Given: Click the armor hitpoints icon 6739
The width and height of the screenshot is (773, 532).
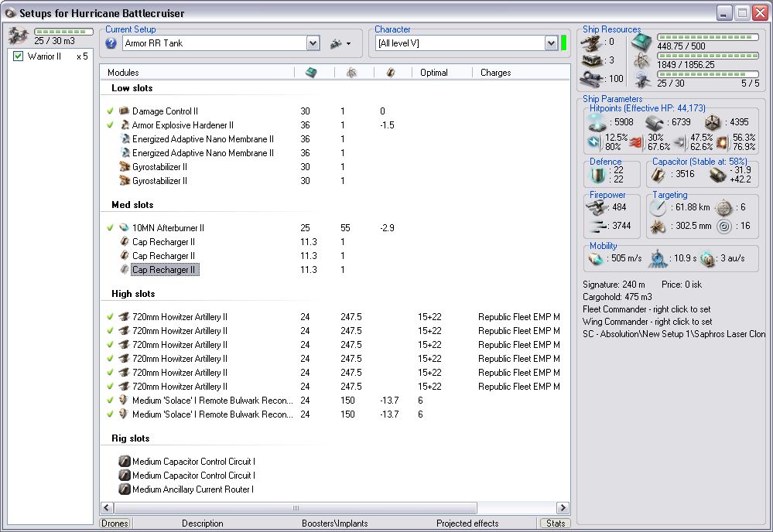Looking at the screenshot, I should point(654,123).
